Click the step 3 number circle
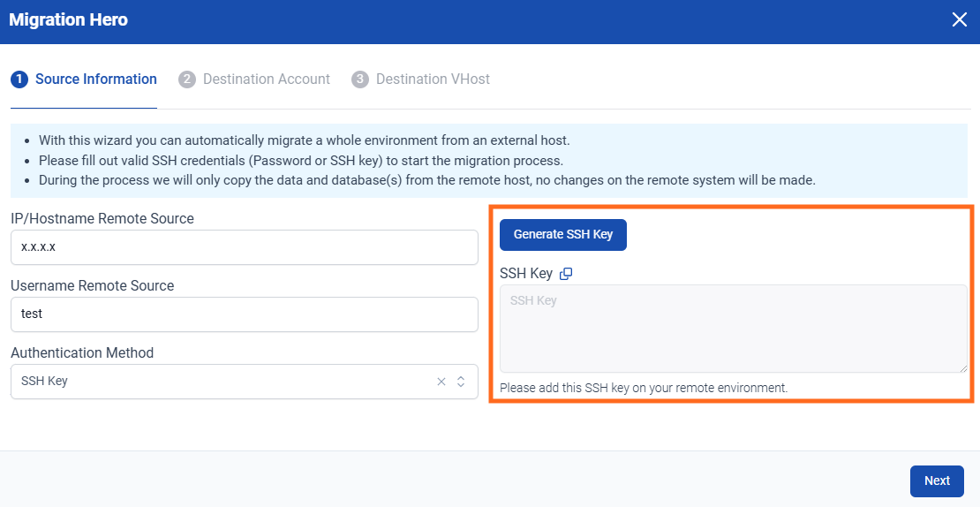The image size is (980, 507). pyautogui.click(x=359, y=79)
